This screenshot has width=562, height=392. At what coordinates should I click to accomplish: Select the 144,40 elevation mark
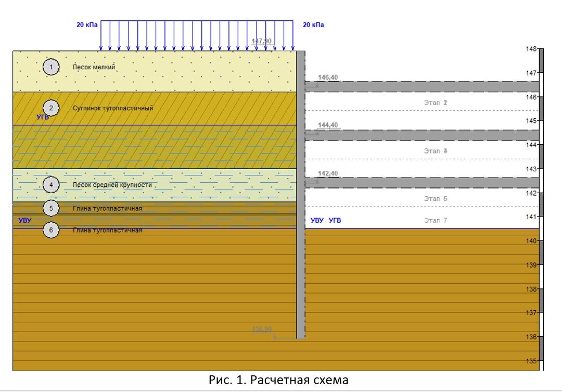coord(328,125)
